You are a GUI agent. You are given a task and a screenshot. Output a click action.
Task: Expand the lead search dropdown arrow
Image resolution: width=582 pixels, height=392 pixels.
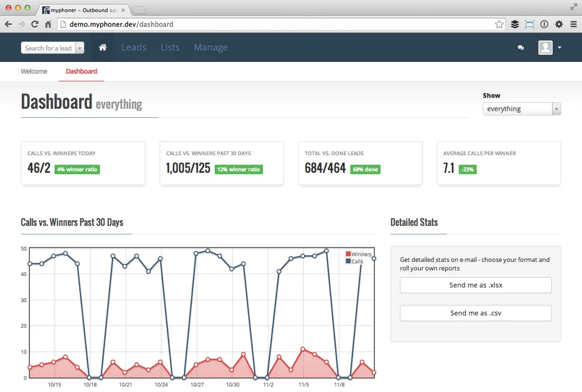[x=80, y=48]
